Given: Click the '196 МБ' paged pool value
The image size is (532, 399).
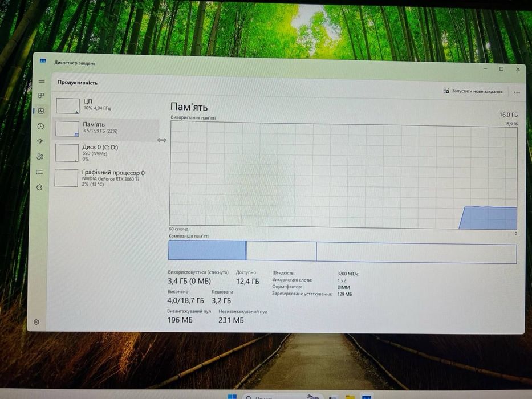Looking at the screenshot, I should click(180, 320).
